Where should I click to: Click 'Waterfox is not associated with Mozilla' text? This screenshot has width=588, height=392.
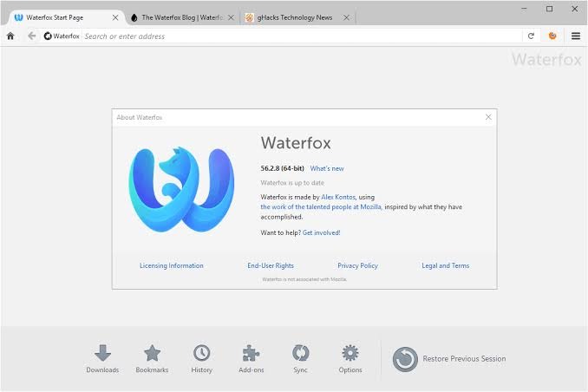(304, 279)
